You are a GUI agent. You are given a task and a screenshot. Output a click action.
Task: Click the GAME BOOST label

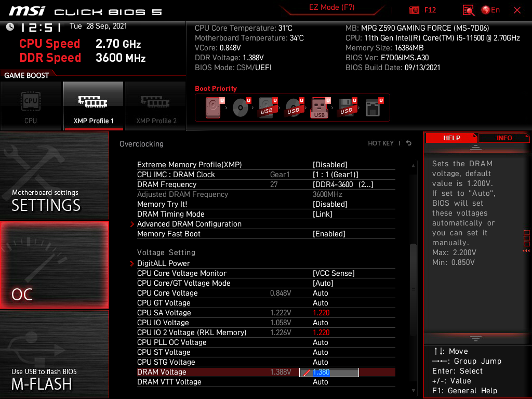pos(26,75)
